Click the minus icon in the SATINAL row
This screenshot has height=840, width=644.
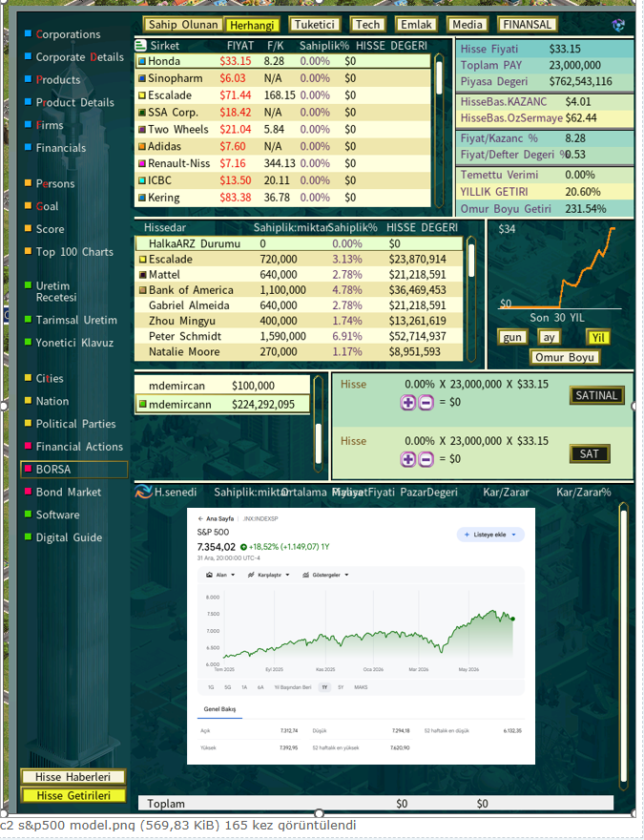[x=426, y=402]
